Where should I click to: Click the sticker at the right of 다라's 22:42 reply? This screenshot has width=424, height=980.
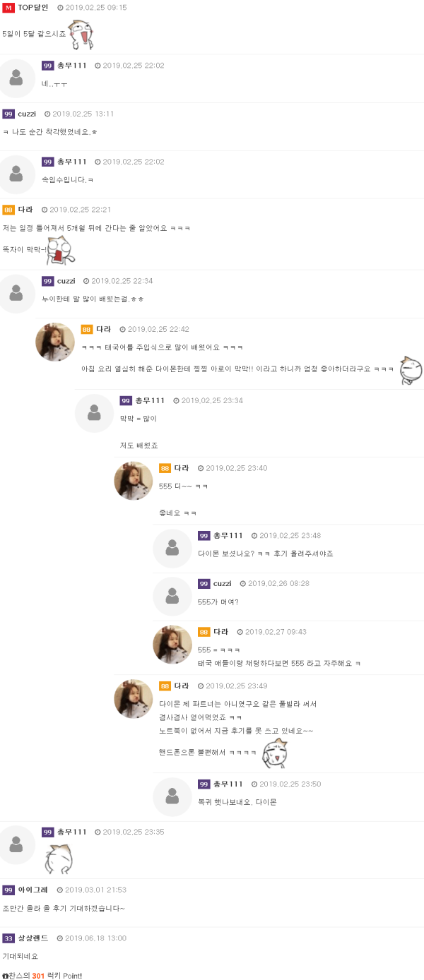click(410, 370)
